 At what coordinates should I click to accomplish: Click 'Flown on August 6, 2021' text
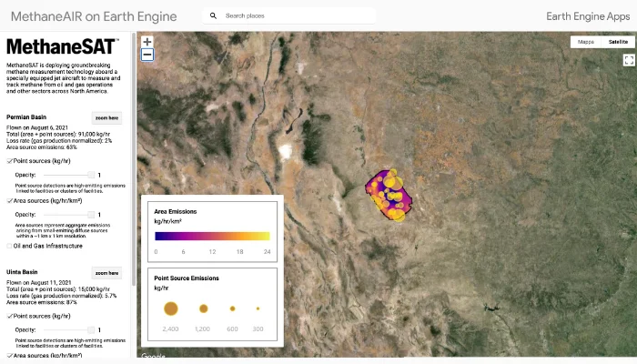tap(37, 127)
